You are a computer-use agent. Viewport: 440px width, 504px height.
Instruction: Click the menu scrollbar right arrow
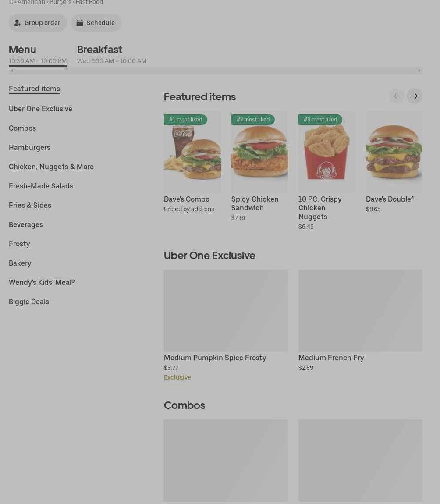point(419,71)
